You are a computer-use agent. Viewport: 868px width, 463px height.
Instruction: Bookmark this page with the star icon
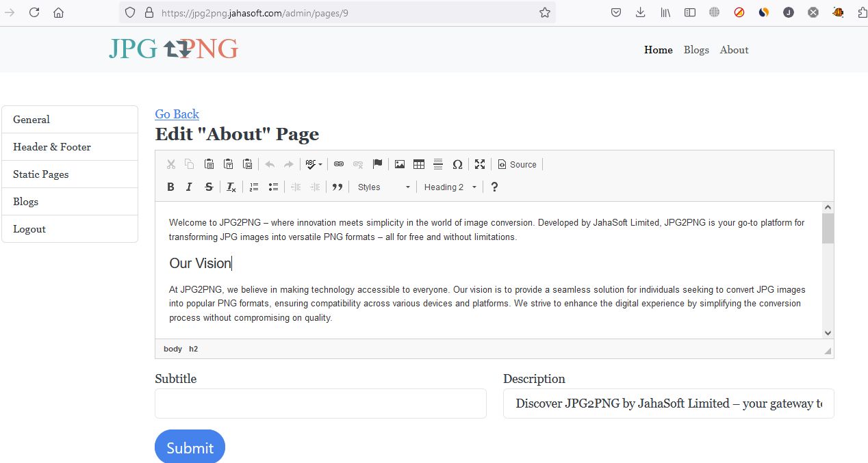point(545,12)
